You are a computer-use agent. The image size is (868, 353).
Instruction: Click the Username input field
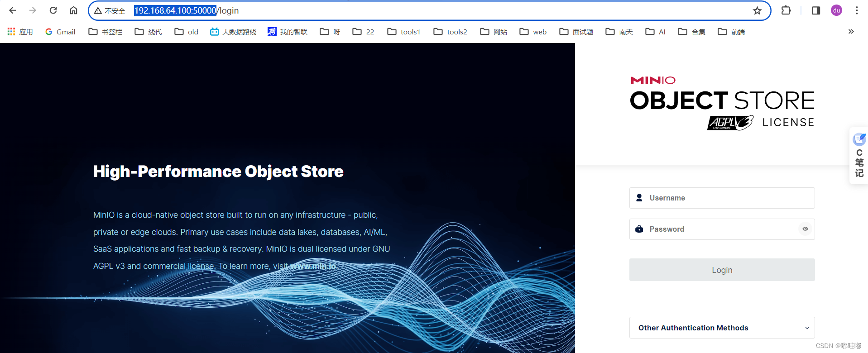tap(722, 198)
